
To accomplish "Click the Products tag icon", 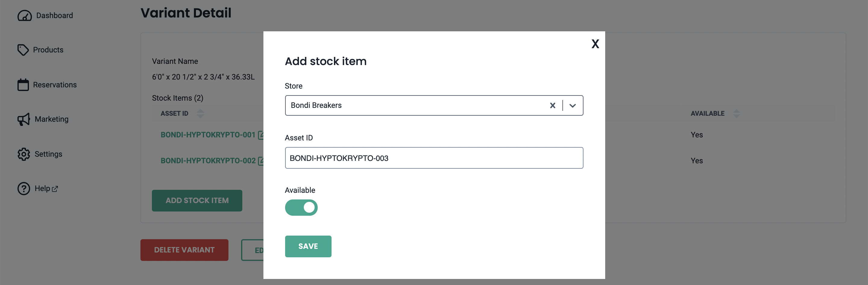I will (x=23, y=50).
